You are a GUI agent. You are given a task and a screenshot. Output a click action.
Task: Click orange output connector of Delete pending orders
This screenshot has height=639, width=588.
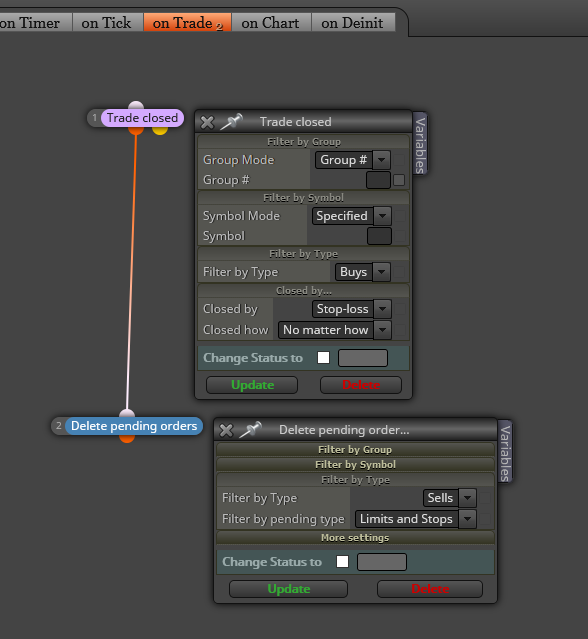pyautogui.click(x=127, y=438)
